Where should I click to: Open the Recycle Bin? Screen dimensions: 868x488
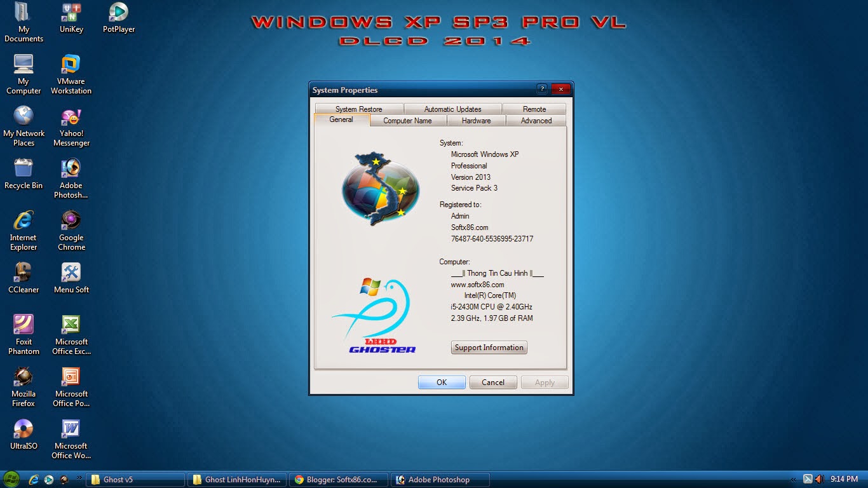pos(24,173)
